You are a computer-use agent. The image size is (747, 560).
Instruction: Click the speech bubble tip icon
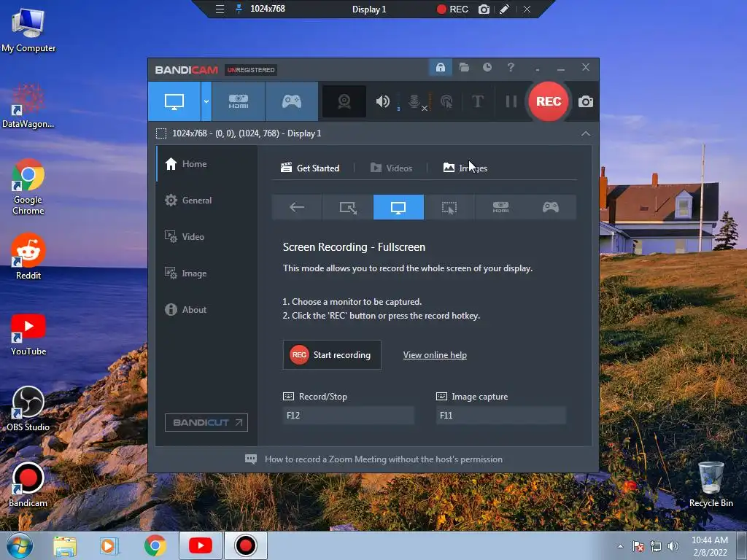tap(251, 459)
